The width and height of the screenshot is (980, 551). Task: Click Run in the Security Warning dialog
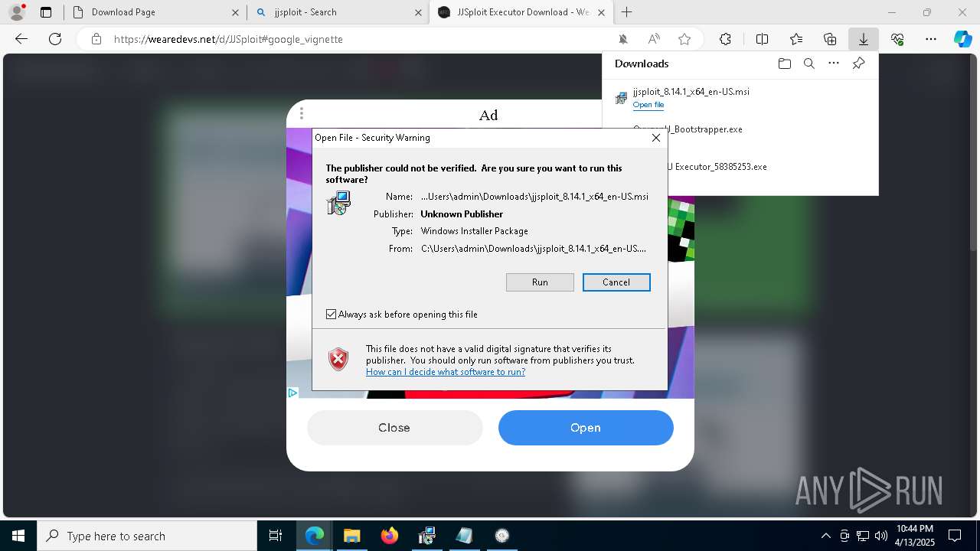pos(540,282)
